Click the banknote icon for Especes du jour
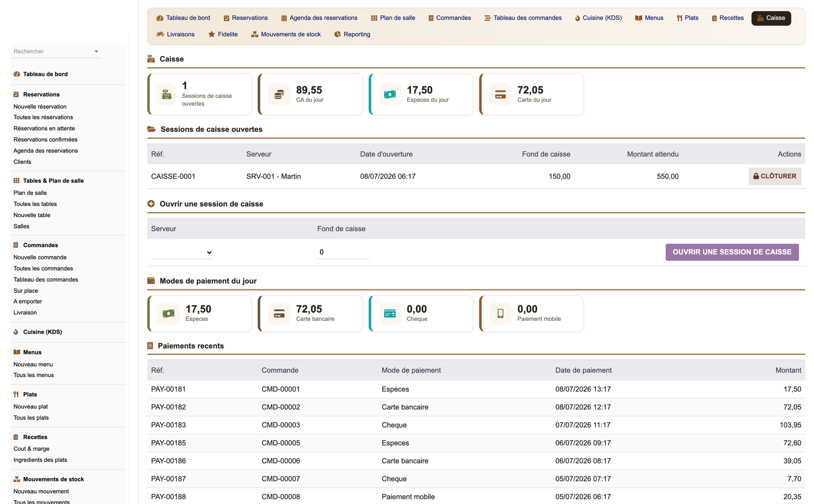The image size is (814, 504). 390,95
